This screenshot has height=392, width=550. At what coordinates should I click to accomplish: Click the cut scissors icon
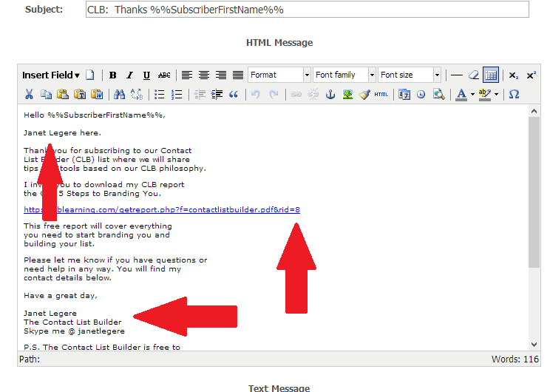29,94
